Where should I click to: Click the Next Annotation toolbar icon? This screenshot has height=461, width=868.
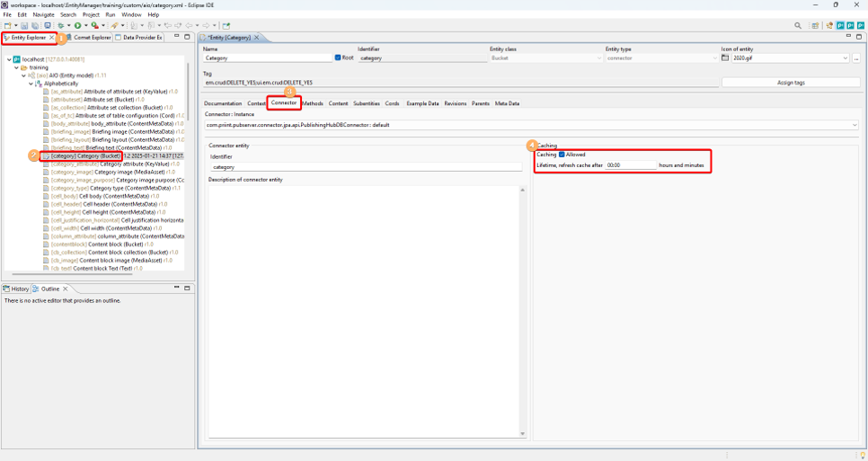click(x=134, y=25)
